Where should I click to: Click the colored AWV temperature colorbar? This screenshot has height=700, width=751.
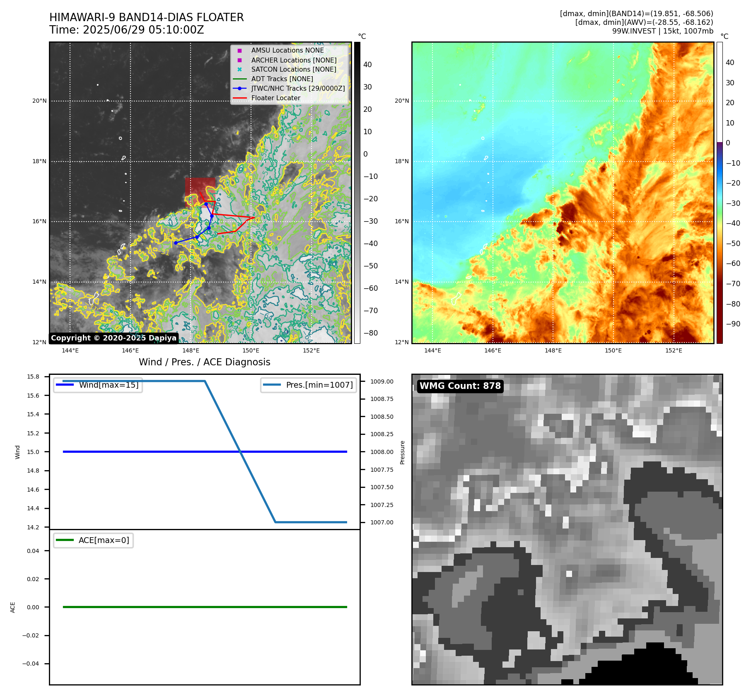720,193
